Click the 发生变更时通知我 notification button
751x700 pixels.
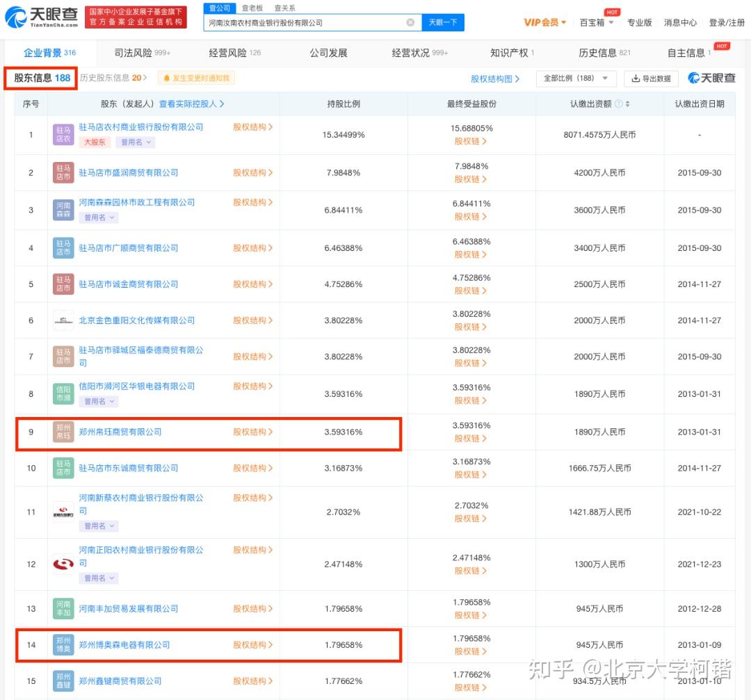tap(196, 78)
